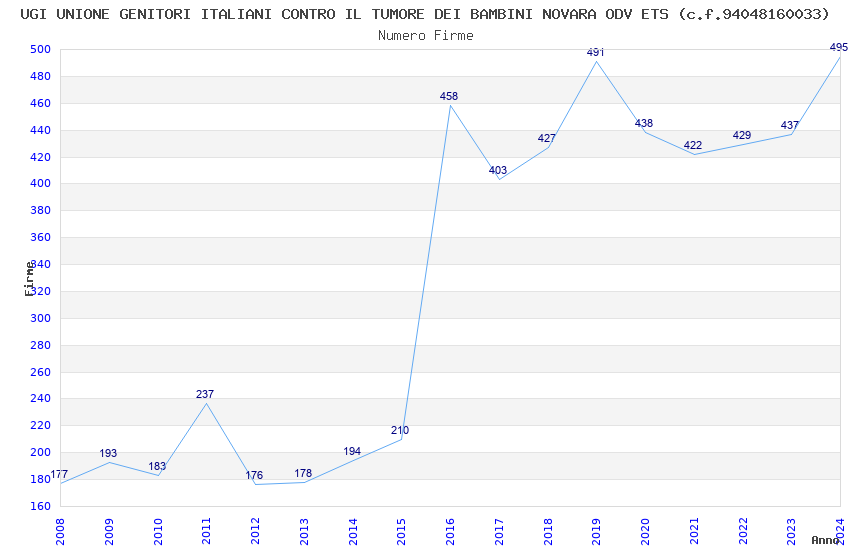Select data label 183 for 2010

click(157, 466)
